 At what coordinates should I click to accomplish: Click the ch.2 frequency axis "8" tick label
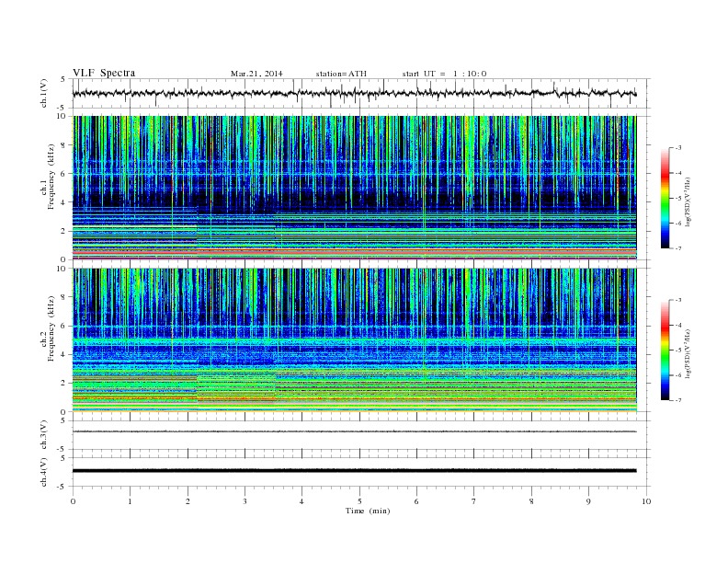[x=63, y=297]
